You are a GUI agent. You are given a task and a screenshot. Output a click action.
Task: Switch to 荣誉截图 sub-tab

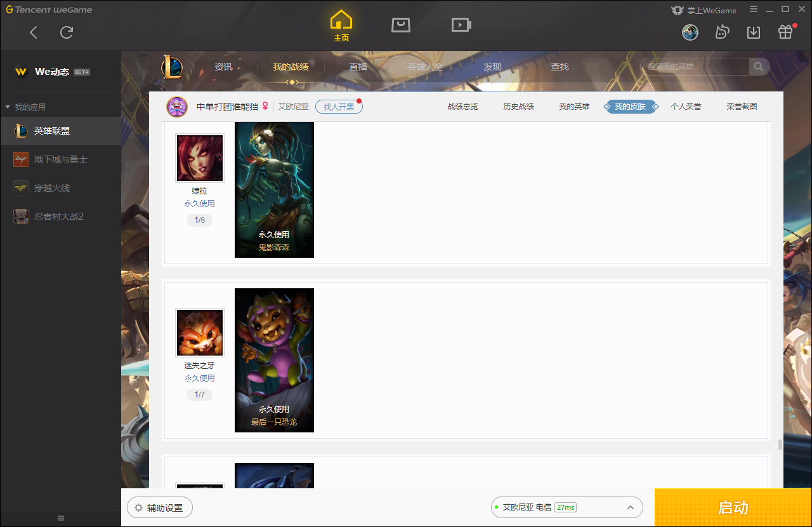point(742,107)
